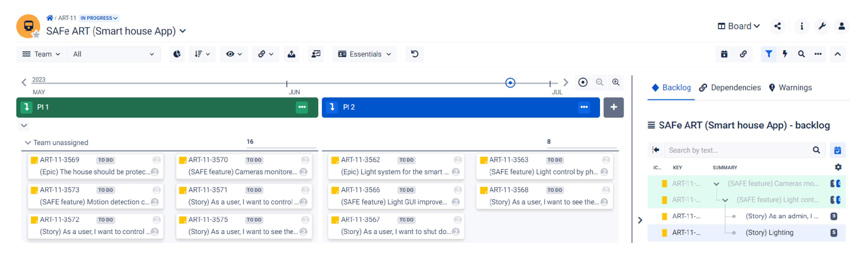Open the Essentials card layout dropdown
This screenshot has height=256, width=868.
pyautogui.click(x=364, y=54)
